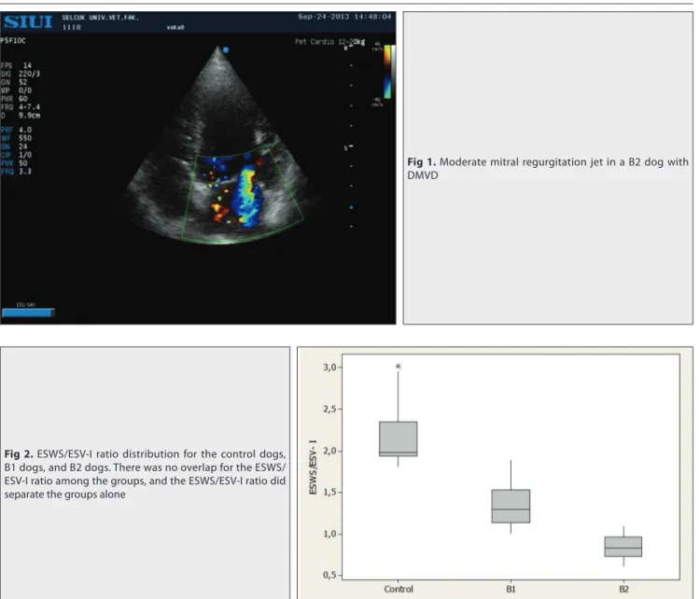
Task: Click the B1 group box in boxplot
Action: coord(511,506)
